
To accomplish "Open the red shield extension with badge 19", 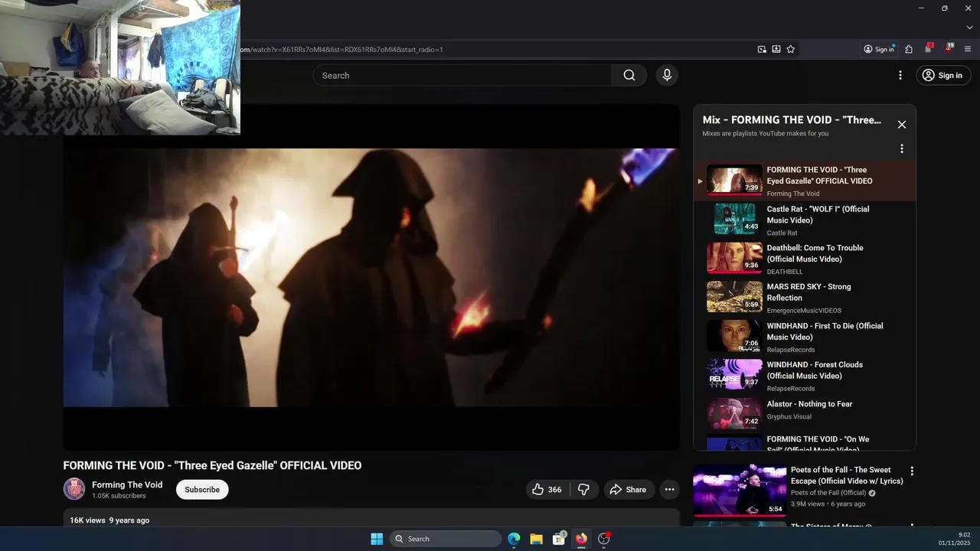I will pos(949,48).
